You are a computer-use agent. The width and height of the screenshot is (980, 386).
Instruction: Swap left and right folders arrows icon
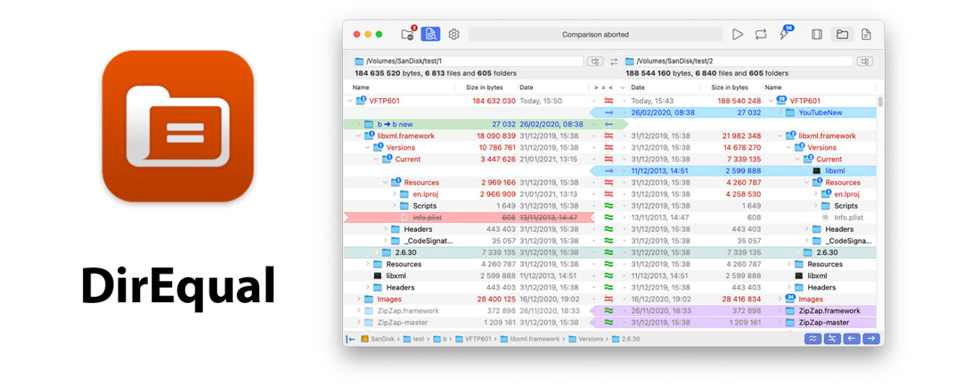[x=614, y=61]
